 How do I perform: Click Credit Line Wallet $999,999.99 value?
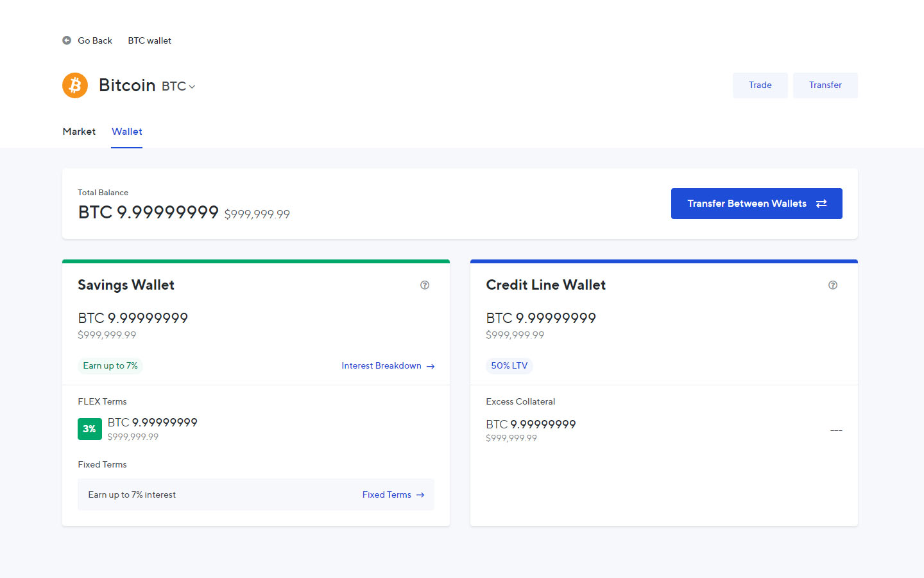515,335
